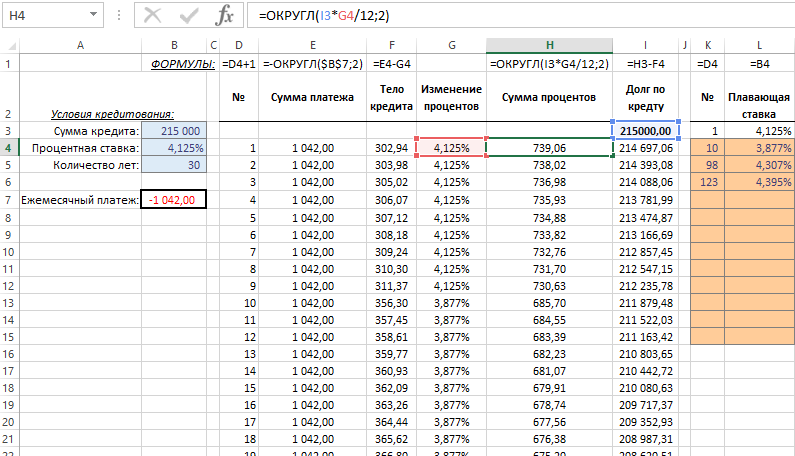795x456 pixels.
Task: Select column G header
Action: 451,46
